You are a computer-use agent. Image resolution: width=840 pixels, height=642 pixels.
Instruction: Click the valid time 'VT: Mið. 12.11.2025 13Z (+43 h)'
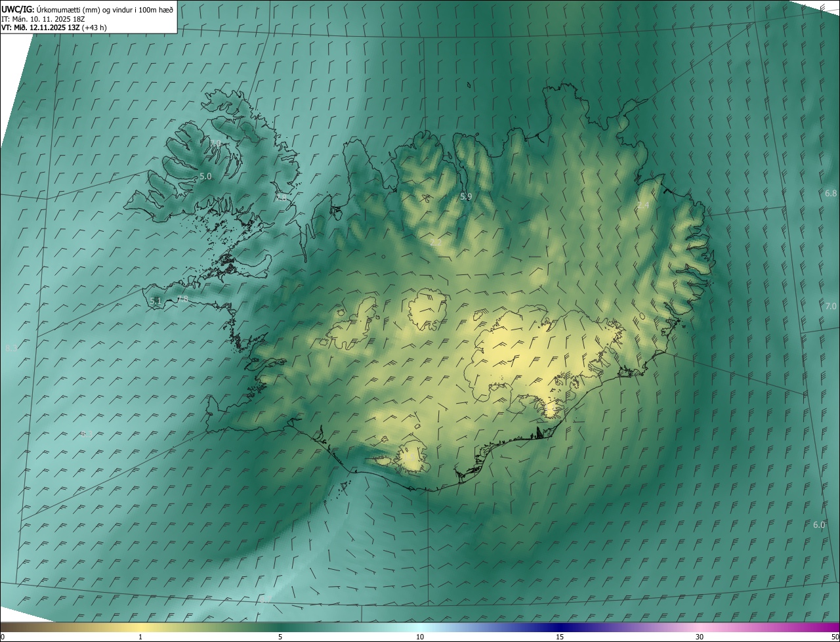(54, 28)
